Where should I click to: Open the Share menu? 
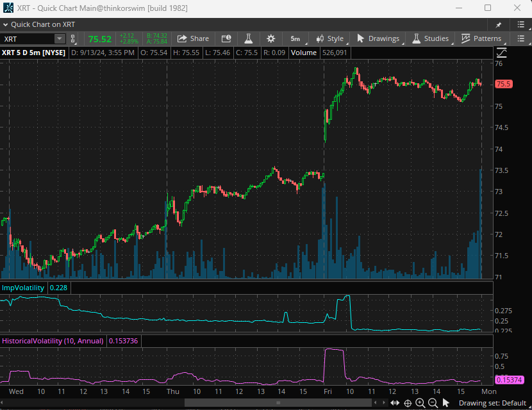193,38
